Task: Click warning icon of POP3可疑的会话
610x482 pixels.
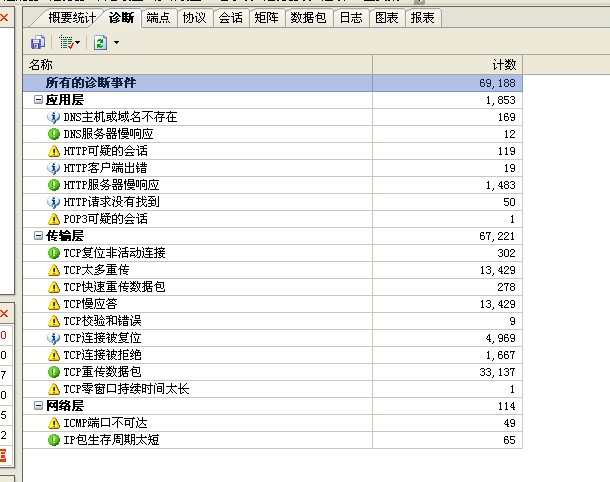Action: (x=53, y=219)
